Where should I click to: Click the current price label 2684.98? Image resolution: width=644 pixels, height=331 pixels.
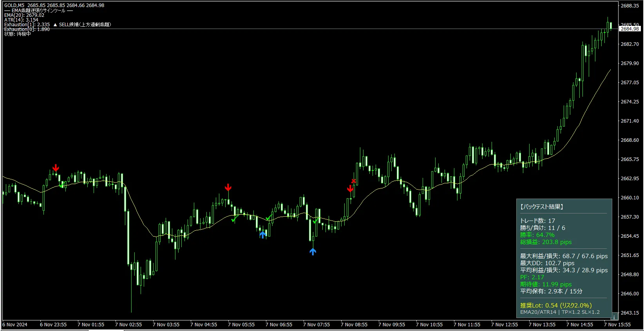(630, 29)
